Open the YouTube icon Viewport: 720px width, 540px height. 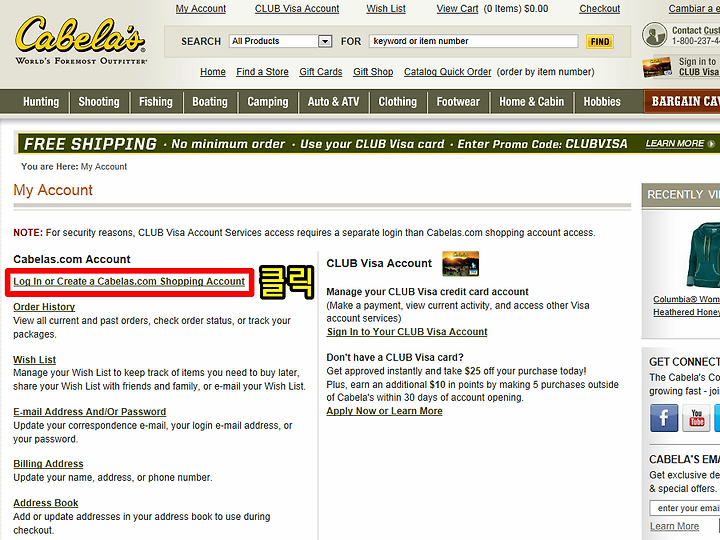pyautogui.click(x=696, y=417)
